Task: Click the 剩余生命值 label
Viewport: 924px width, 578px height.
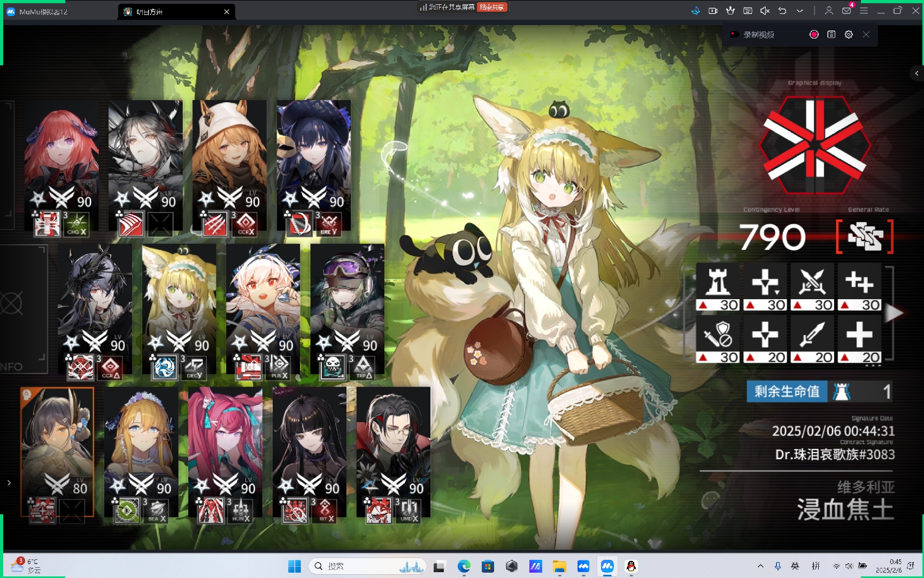Action: (787, 391)
